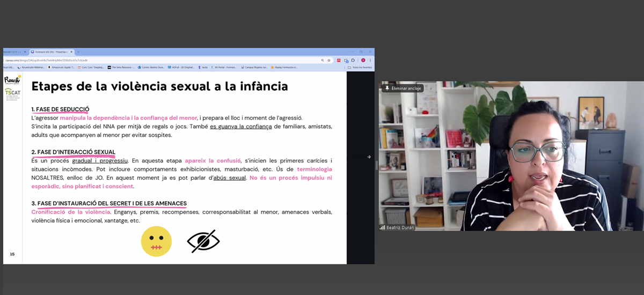This screenshot has height=295, width=644.
Task: Click the bookmark star in address bar
Action: [328, 60]
